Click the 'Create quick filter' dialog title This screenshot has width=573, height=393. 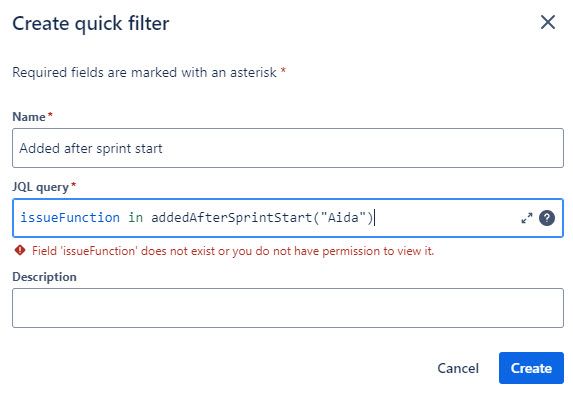click(91, 23)
